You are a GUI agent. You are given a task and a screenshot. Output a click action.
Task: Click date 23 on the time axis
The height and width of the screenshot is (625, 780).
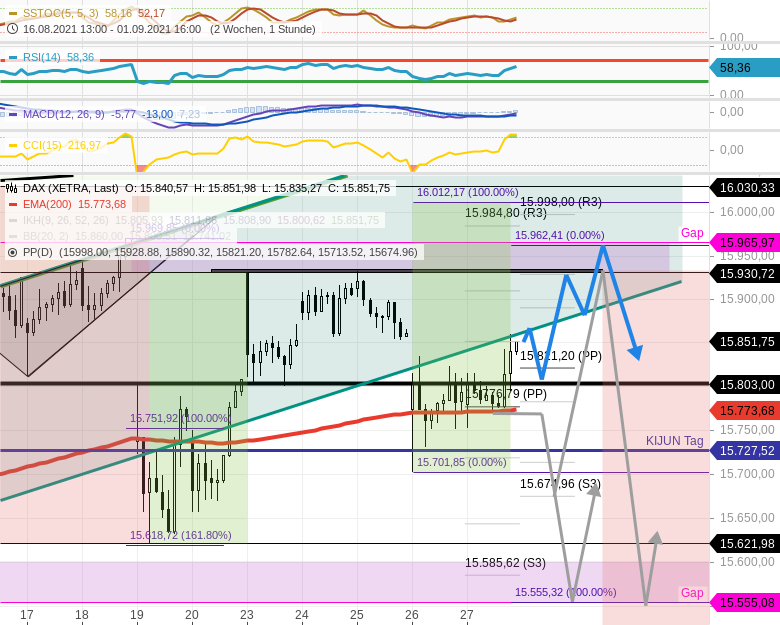coord(247,615)
